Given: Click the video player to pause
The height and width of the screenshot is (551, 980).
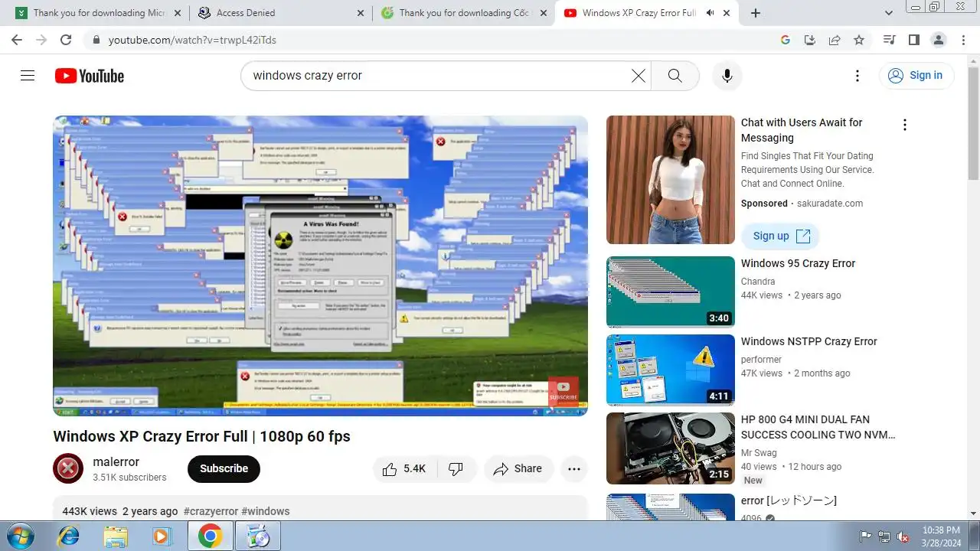Looking at the screenshot, I should [320, 266].
